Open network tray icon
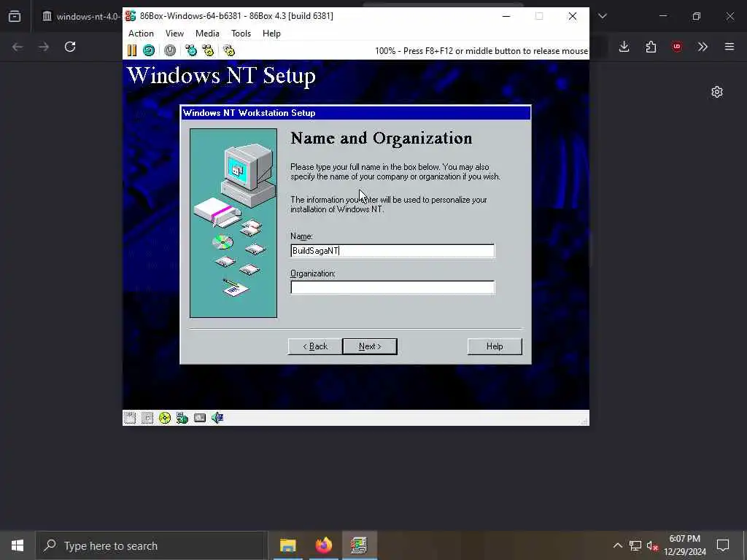The width and height of the screenshot is (747, 560). coord(635,545)
